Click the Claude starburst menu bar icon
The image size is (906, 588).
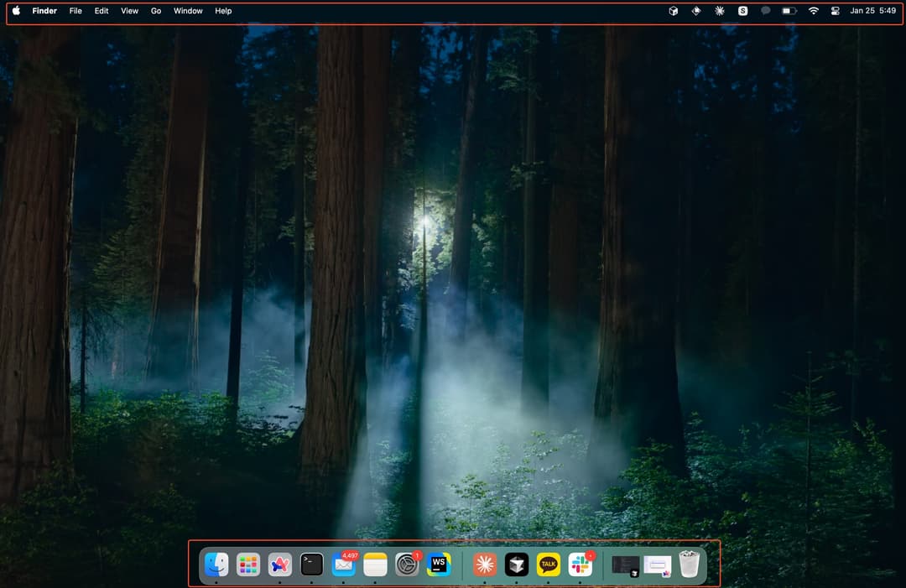[720, 11]
